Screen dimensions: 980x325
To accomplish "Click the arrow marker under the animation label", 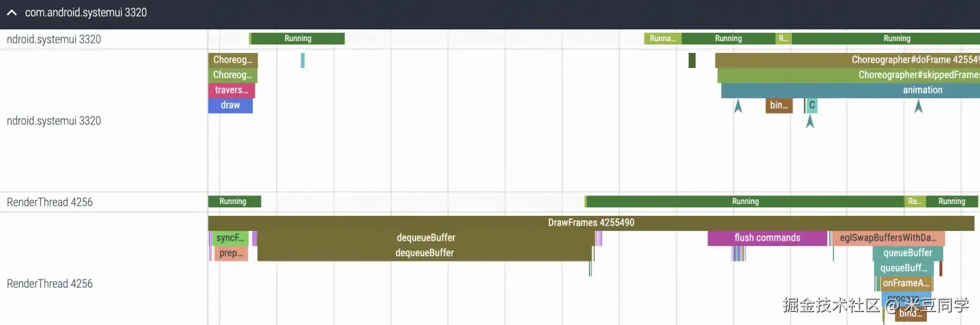I will [919, 107].
